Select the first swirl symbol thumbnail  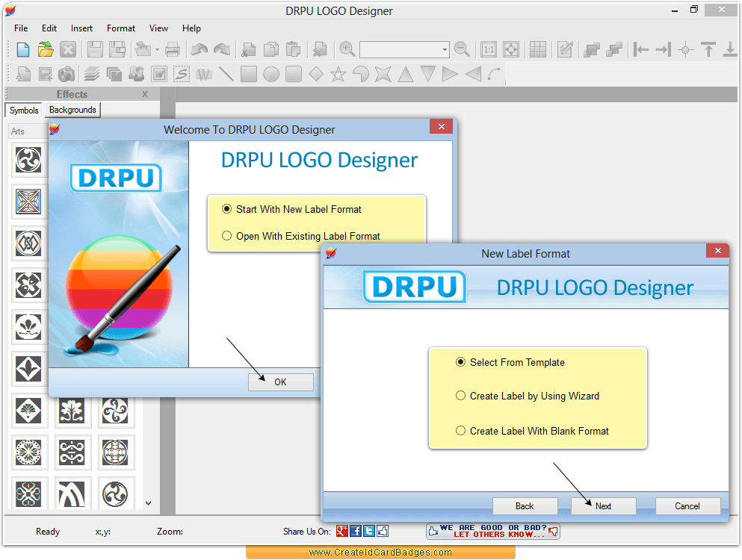(x=29, y=160)
